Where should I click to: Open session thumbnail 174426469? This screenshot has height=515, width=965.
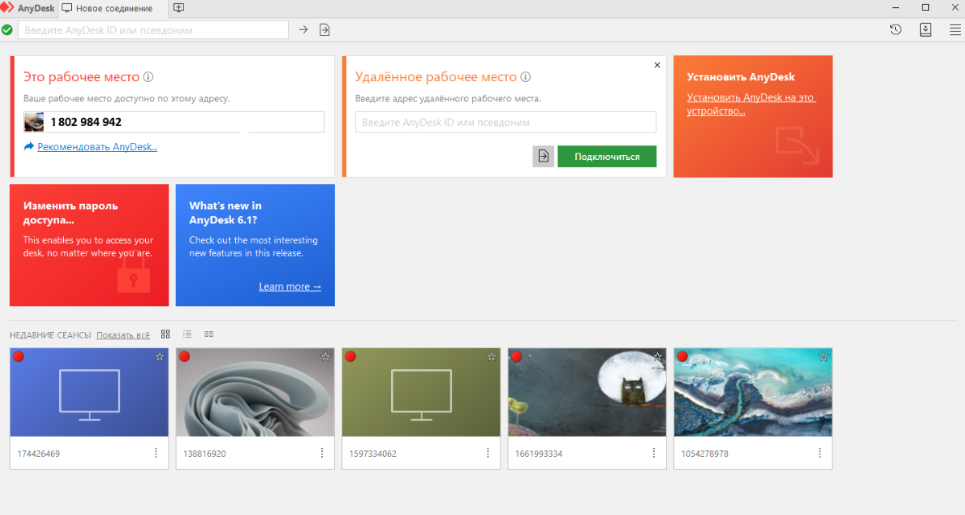click(x=89, y=393)
